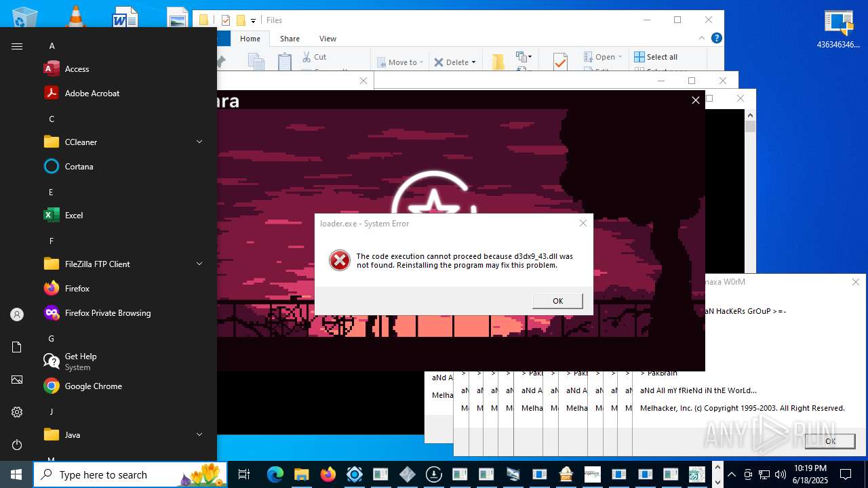Open Firefox from the taskbar
The image size is (868, 488).
(x=328, y=474)
